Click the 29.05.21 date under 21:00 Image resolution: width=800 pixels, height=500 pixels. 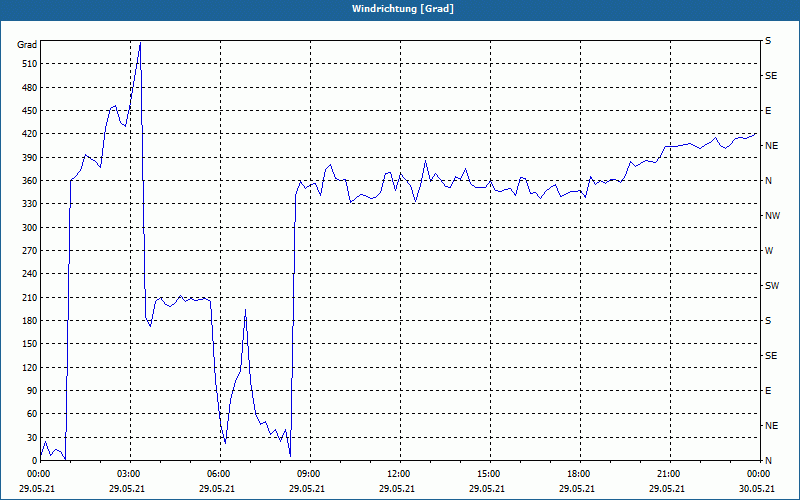point(666,488)
